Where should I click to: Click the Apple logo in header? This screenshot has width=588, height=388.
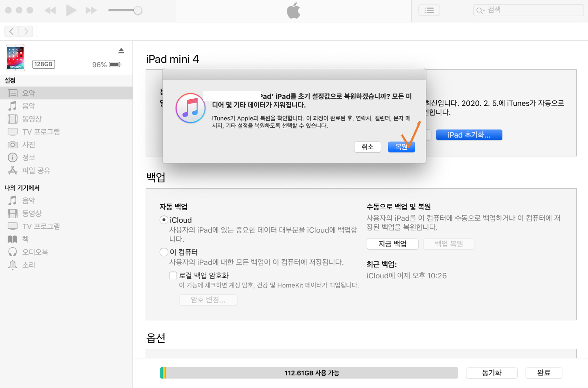click(x=294, y=10)
